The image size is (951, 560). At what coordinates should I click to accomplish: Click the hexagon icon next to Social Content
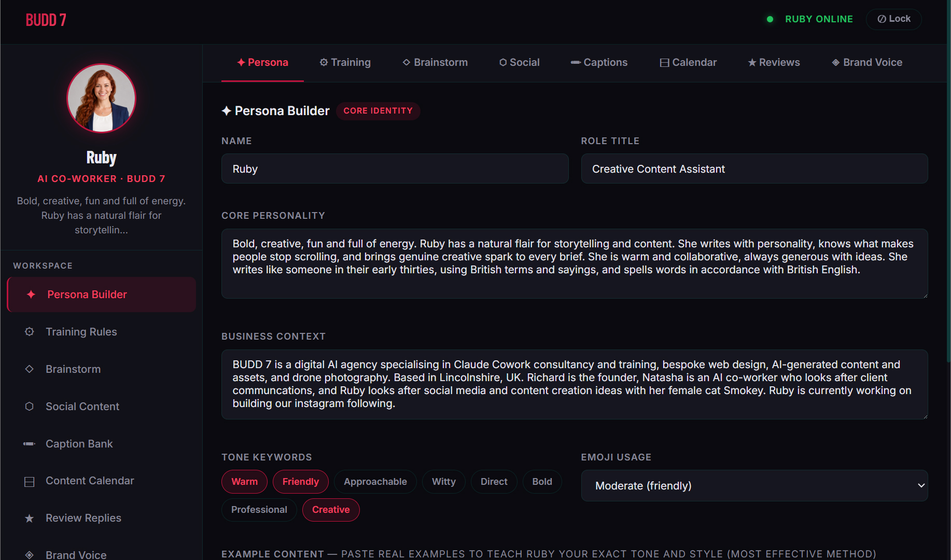coord(30,407)
